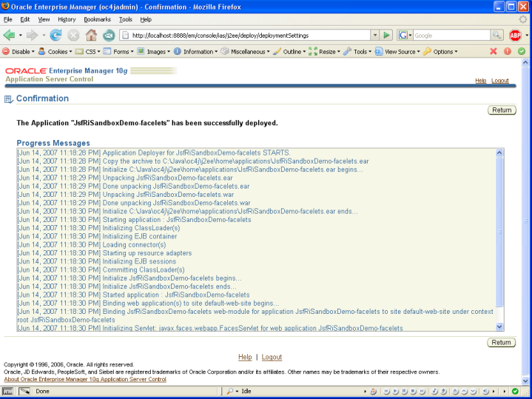Click the Stop loading button
532x399 pixels.
[x=73, y=35]
